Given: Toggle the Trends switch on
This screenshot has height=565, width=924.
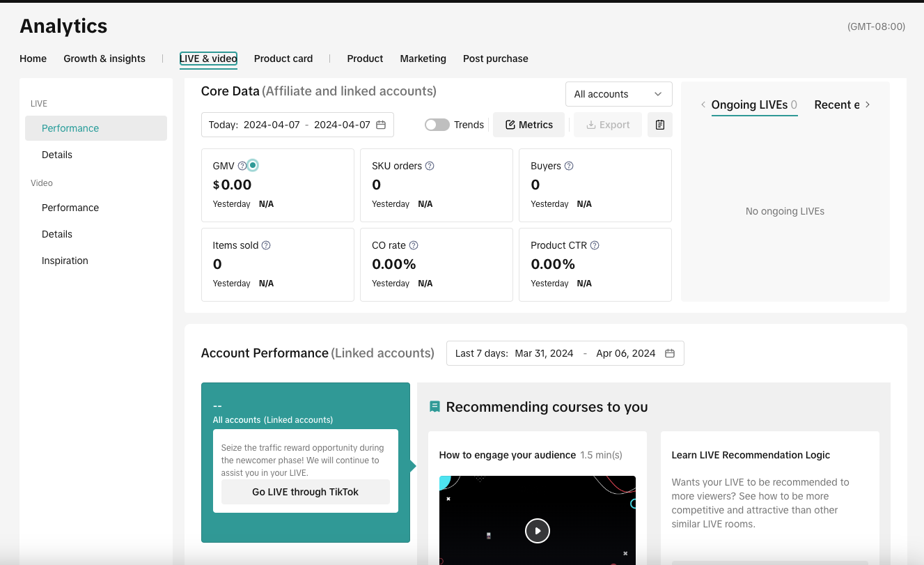Looking at the screenshot, I should coord(437,125).
